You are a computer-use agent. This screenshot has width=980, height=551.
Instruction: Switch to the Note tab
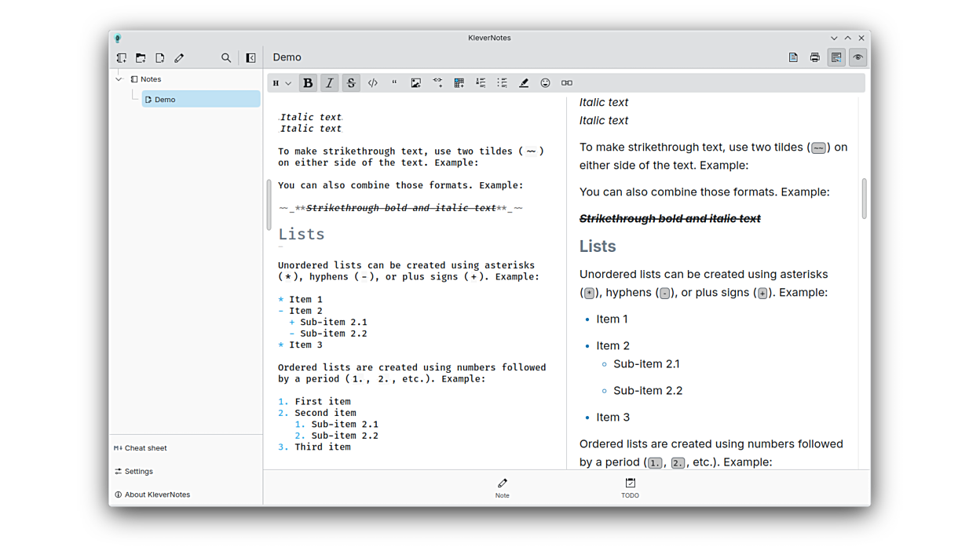502,487
